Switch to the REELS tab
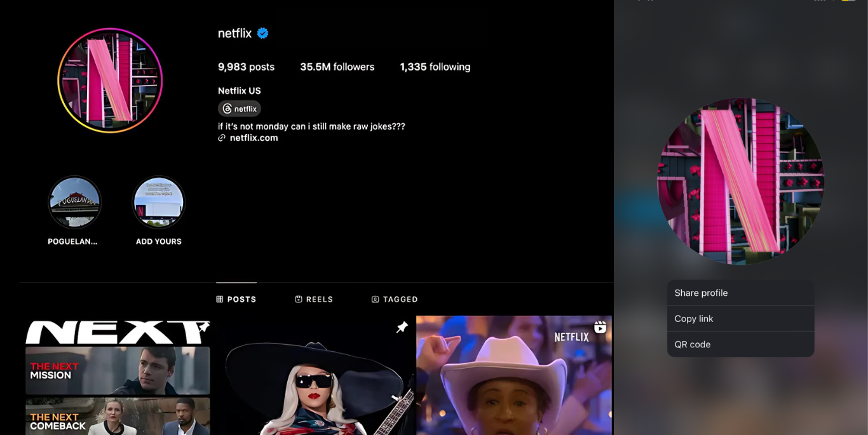 pos(314,299)
